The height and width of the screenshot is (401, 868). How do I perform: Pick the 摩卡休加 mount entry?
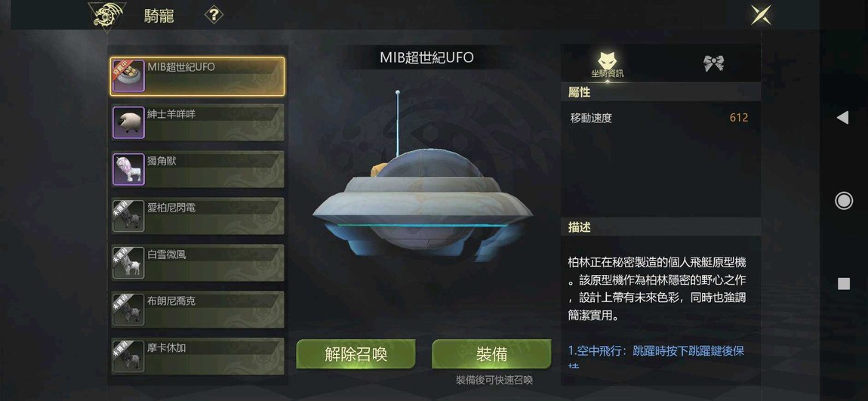(x=198, y=356)
